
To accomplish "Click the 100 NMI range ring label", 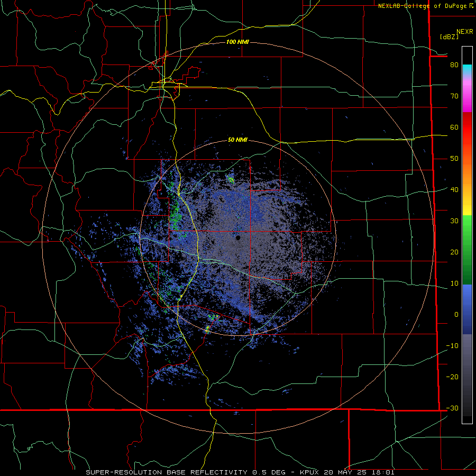I will click(x=237, y=42).
